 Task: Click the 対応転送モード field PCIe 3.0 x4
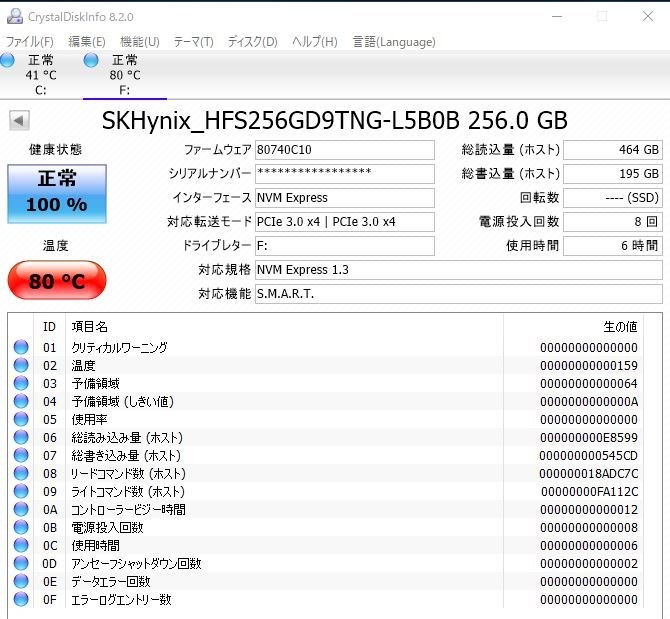click(x=345, y=222)
